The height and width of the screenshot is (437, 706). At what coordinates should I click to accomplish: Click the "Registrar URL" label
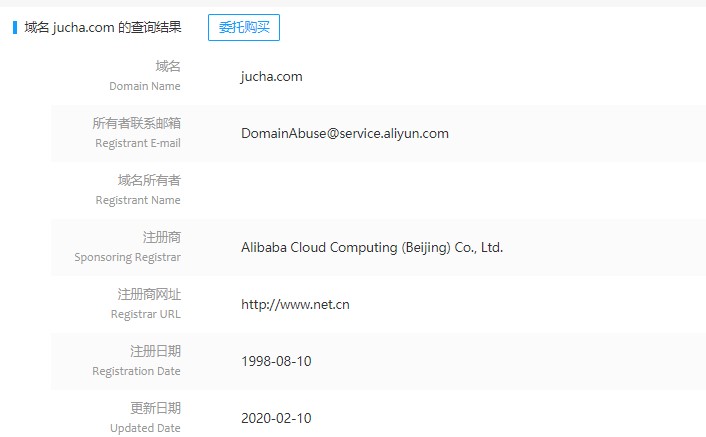coord(145,314)
